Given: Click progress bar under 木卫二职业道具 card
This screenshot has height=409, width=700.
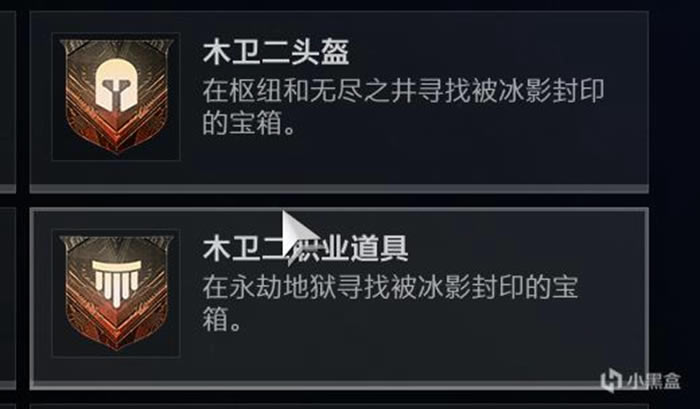Looking at the screenshot, I should pyautogui.click(x=339, y=384).
